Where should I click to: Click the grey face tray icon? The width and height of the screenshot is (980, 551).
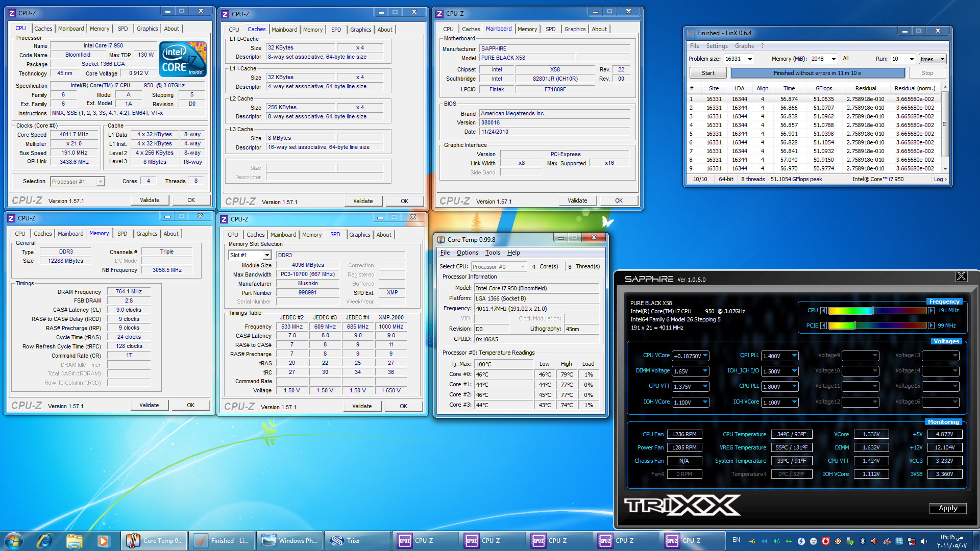coord(813,541)
